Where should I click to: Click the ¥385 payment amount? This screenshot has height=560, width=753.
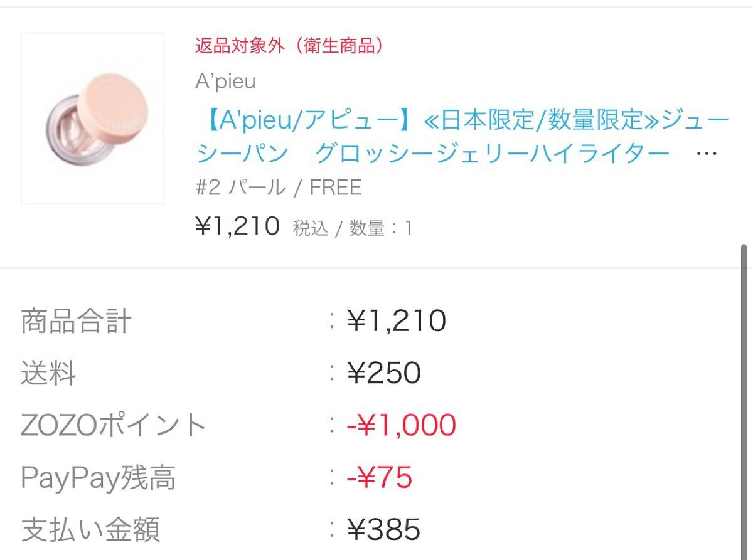(383, 529)
